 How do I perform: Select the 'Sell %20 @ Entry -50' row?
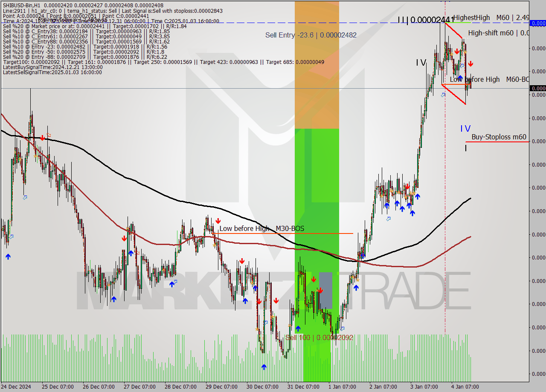click(83, 52)
